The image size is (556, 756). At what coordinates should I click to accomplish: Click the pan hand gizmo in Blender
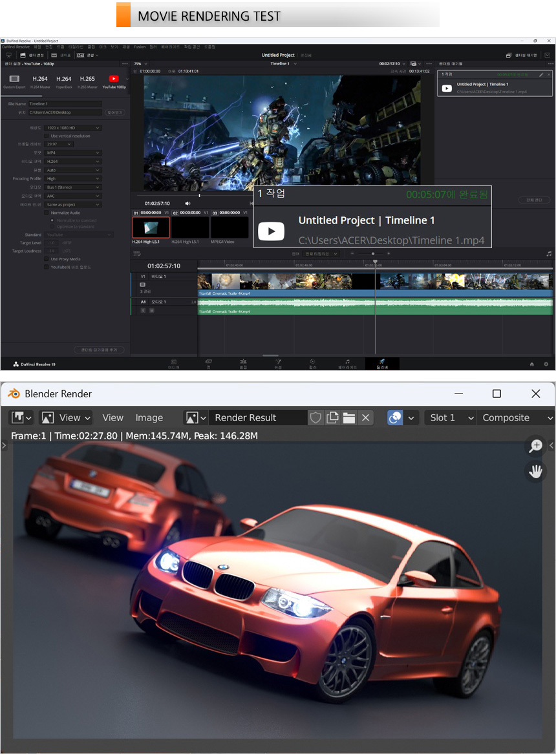[535, 471]
